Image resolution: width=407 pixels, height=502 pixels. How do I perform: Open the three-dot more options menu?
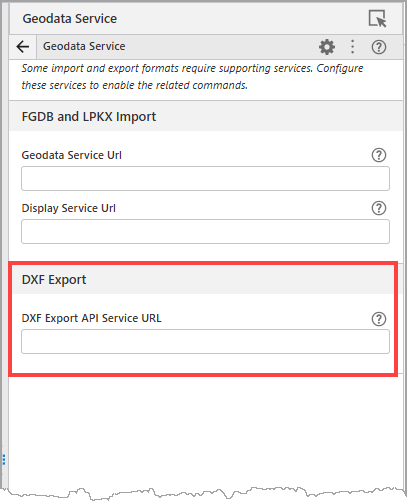[352, 47]
